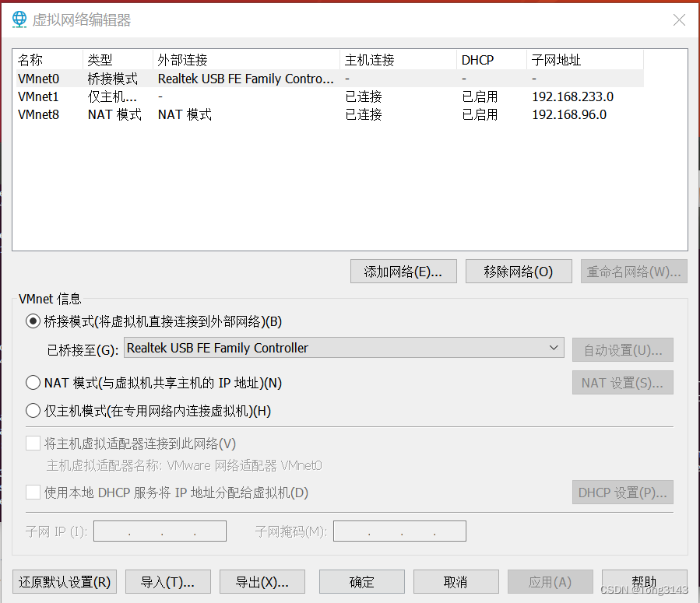The height and width of the screenshot is (603, 700).
Task: Click VMnet8 已启用 DHCP cell
Action: pos(480,114)
